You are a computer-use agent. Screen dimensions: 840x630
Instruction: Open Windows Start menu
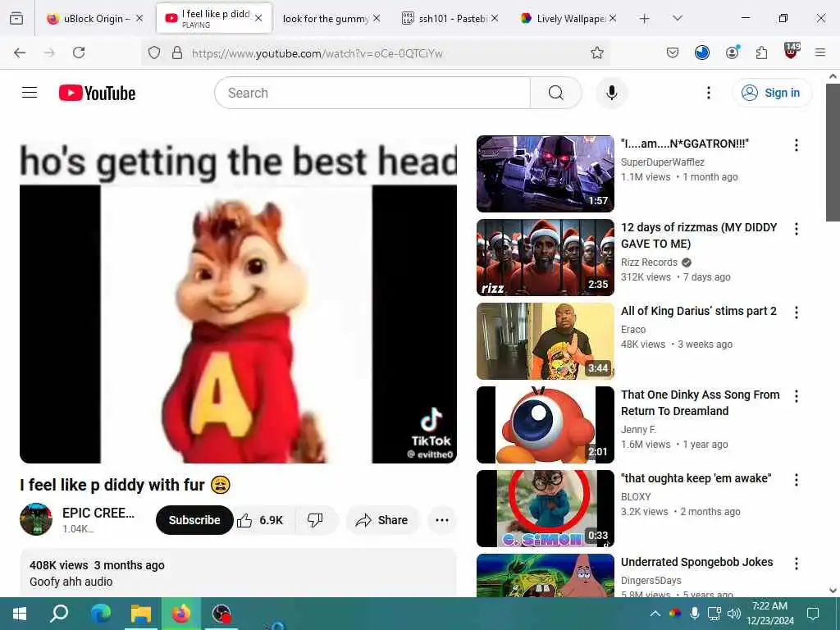point(20,614)
